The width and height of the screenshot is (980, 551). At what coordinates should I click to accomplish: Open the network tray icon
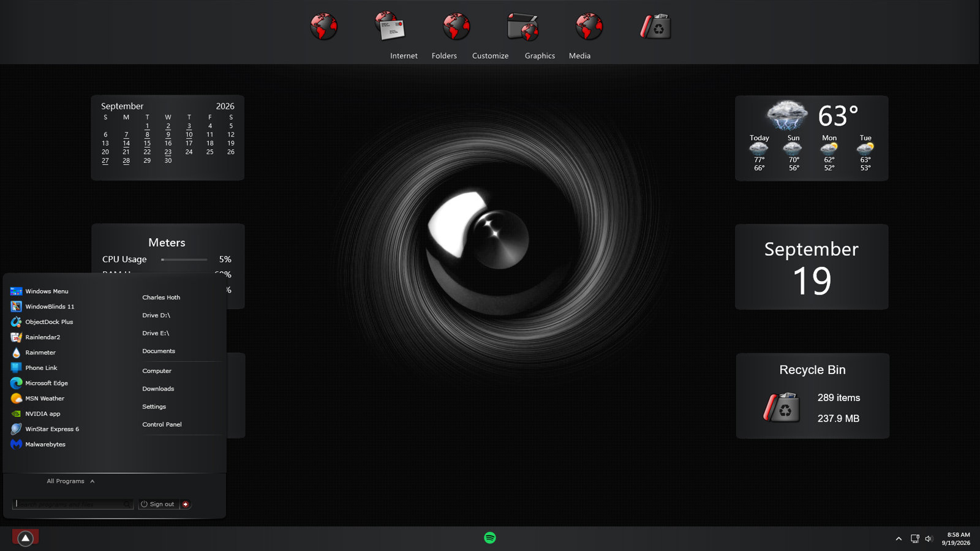point(914,539)
